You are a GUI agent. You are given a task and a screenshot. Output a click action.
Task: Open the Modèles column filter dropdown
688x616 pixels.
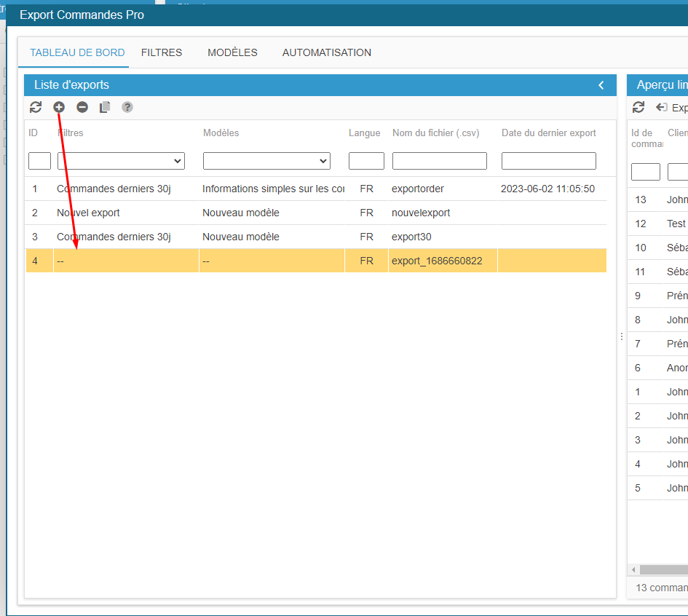tap(266, 161)
